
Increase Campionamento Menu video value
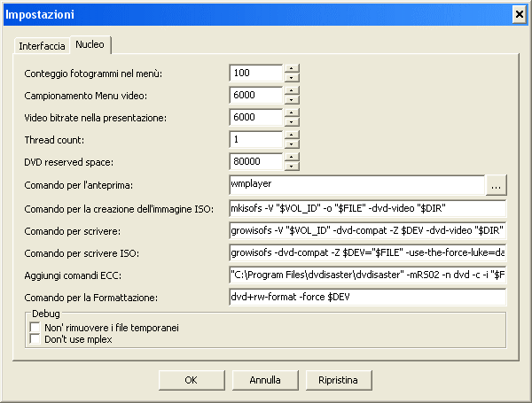tap(291, 90)
